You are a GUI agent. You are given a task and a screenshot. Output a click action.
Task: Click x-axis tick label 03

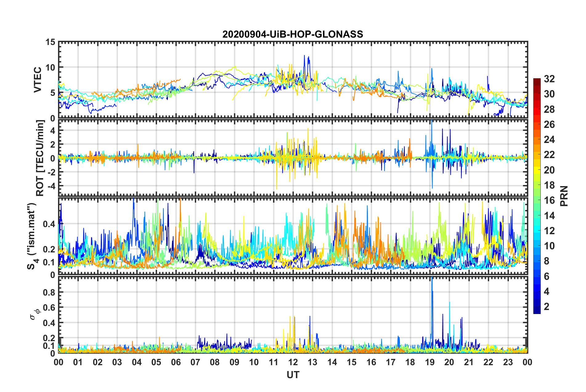pos(117,362)
